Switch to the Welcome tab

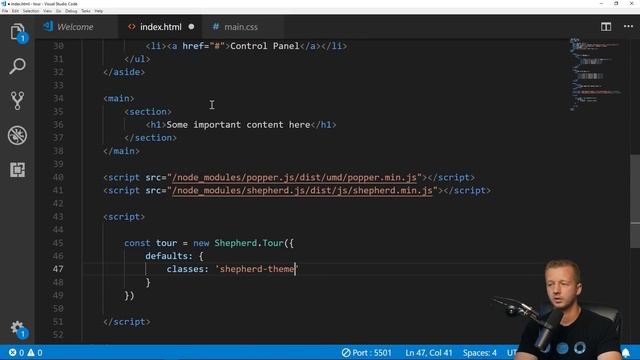click(75, 27)
